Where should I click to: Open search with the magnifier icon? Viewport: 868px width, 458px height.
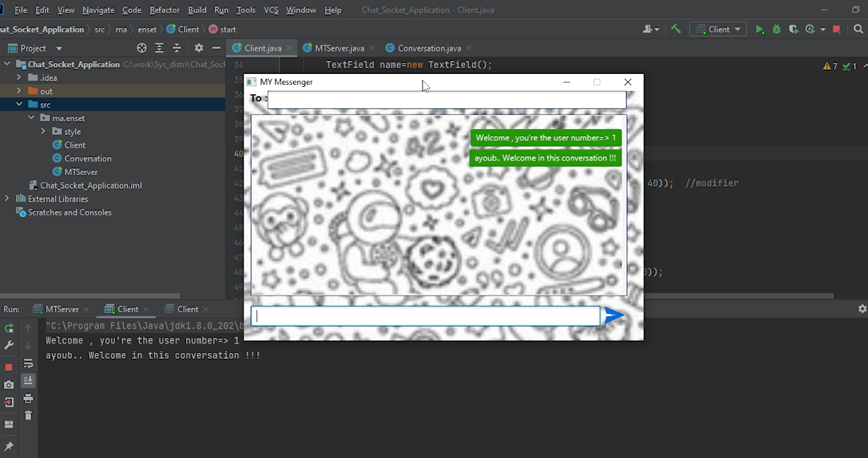859,30
